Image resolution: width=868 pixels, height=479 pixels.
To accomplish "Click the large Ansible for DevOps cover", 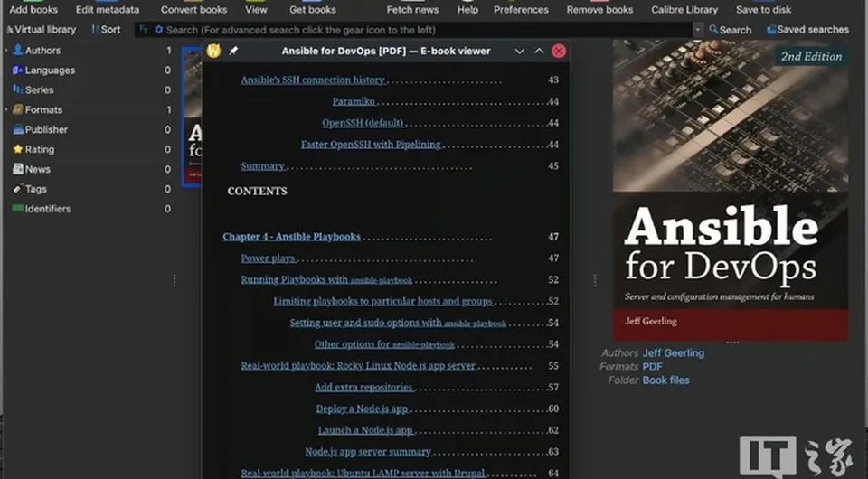I will tap(731, 190).
